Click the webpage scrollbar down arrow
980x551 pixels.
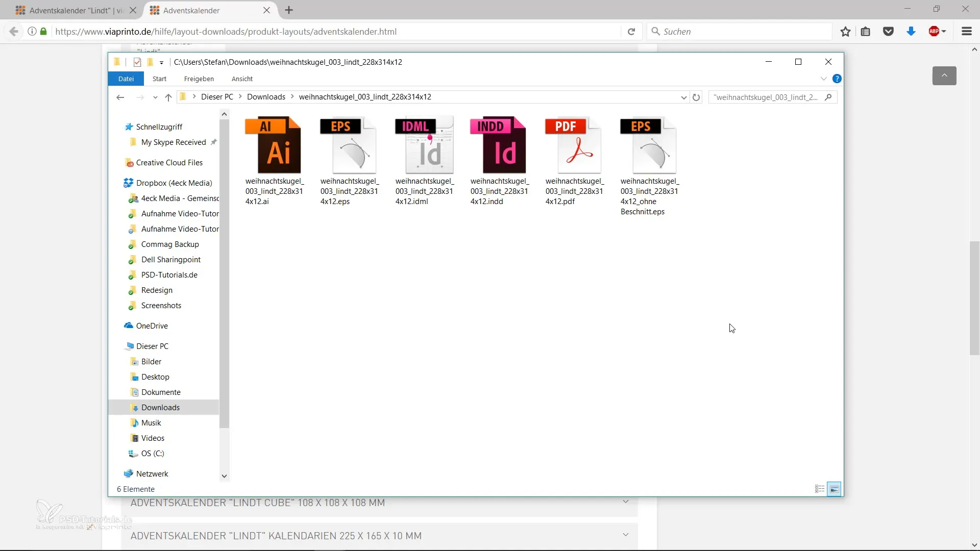(x=974, y=545)
